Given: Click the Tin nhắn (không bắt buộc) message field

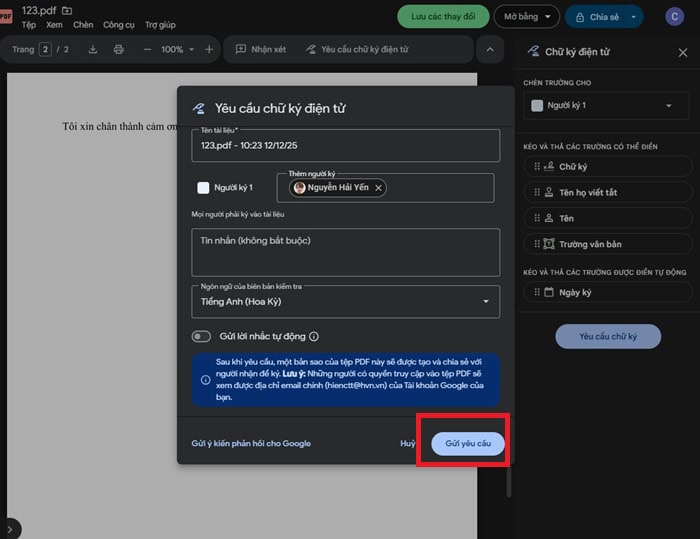Looking at the screenshot, I should tap(345, 252).
